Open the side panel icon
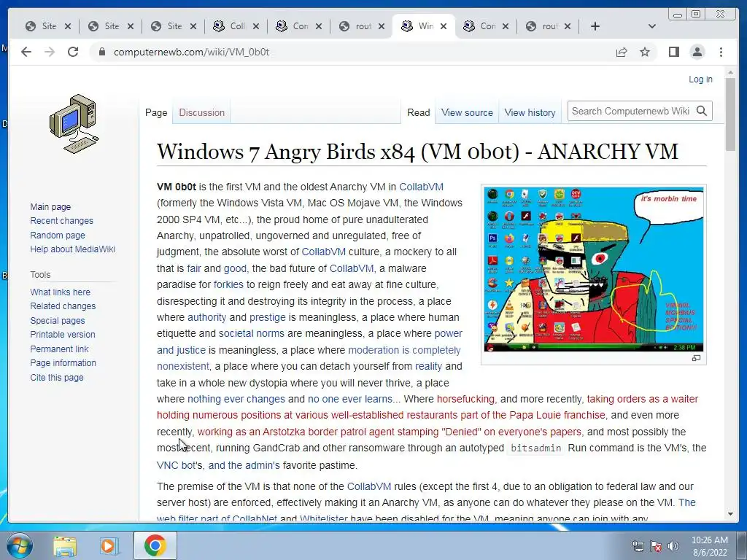This screenshot has width=747, height=560. 673,52
